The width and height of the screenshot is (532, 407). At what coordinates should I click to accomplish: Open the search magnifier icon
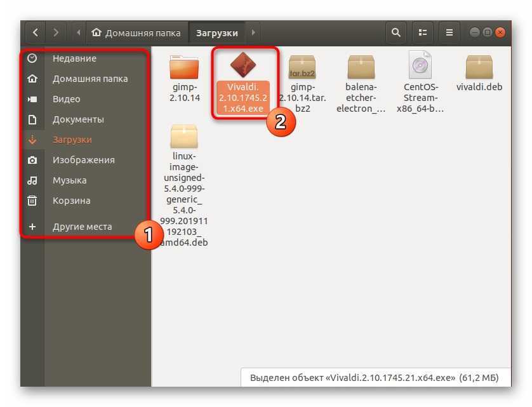point(396,32)
